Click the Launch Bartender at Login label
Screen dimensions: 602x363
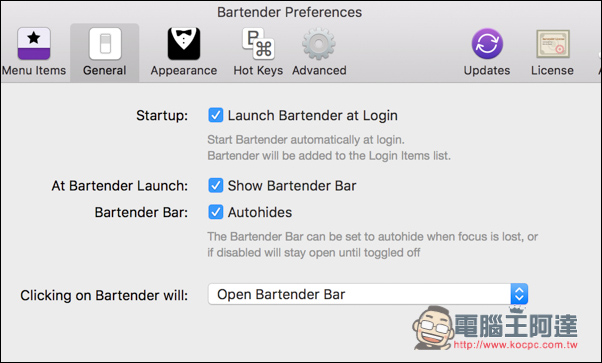pyautogui.click(x=313, y=115)
